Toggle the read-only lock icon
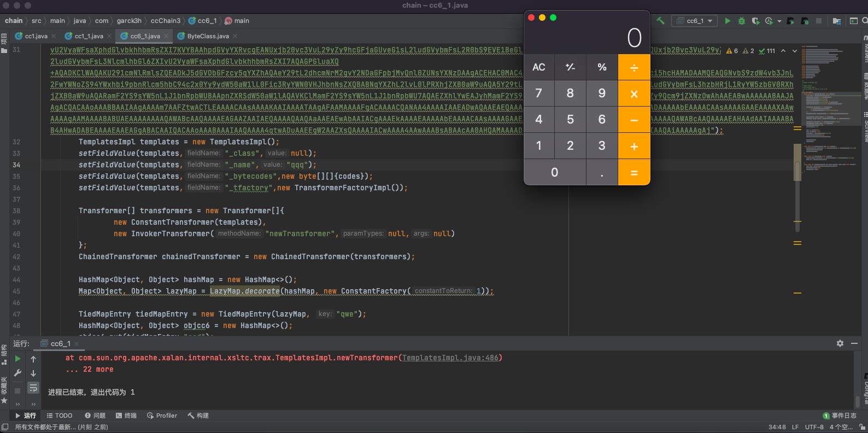The width and height of the screenshot is (868, 433). tap(862, 427)
